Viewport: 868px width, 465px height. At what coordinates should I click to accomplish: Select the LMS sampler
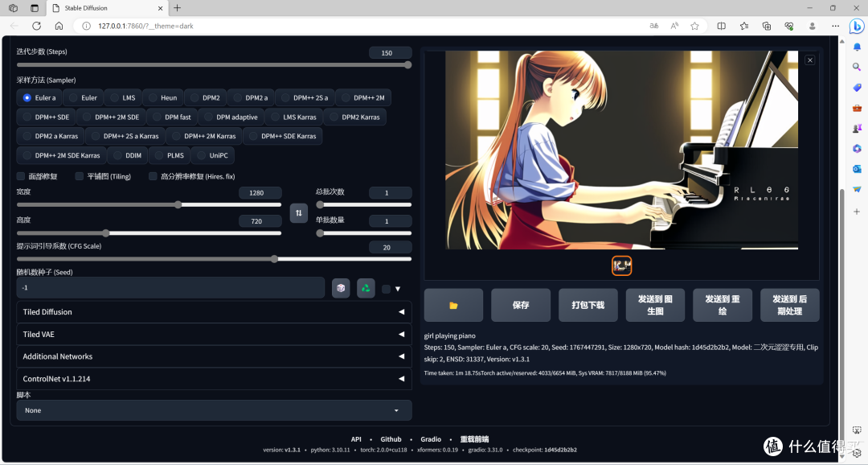[x=123, y=97]
